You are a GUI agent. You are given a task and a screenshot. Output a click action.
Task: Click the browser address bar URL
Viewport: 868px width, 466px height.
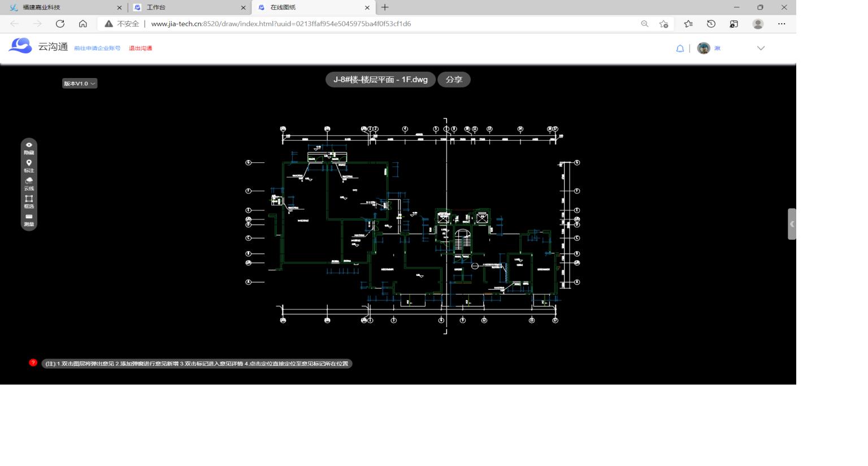click(281, 24)
